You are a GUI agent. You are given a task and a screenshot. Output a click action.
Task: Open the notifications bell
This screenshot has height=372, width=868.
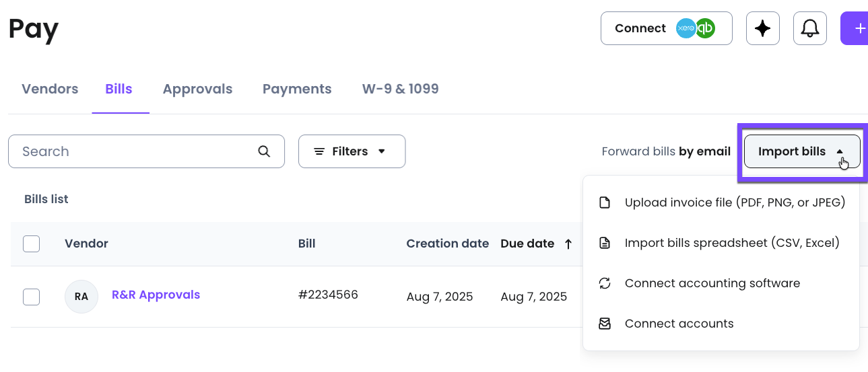coord(809,28)
